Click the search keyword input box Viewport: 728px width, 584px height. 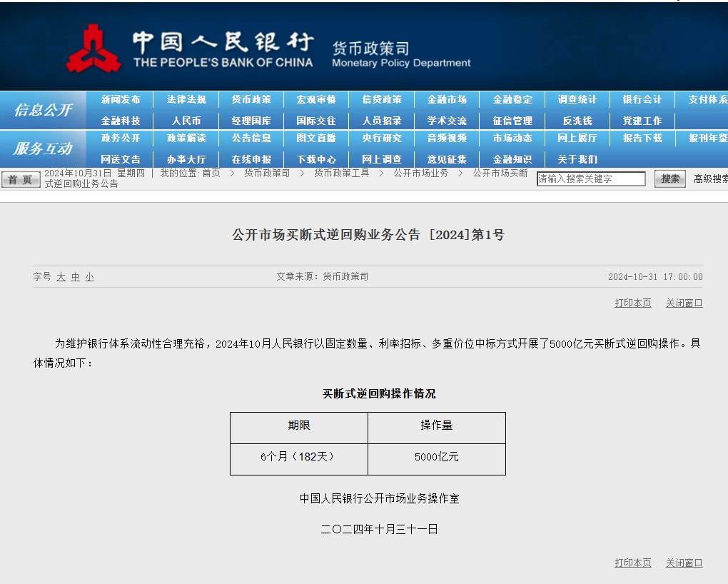(590, 178)
